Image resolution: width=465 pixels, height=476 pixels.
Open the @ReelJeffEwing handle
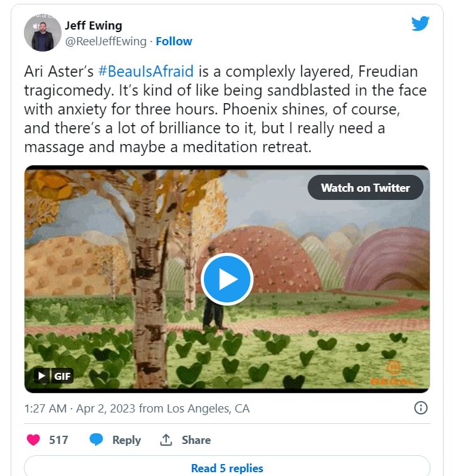[105, 42]
